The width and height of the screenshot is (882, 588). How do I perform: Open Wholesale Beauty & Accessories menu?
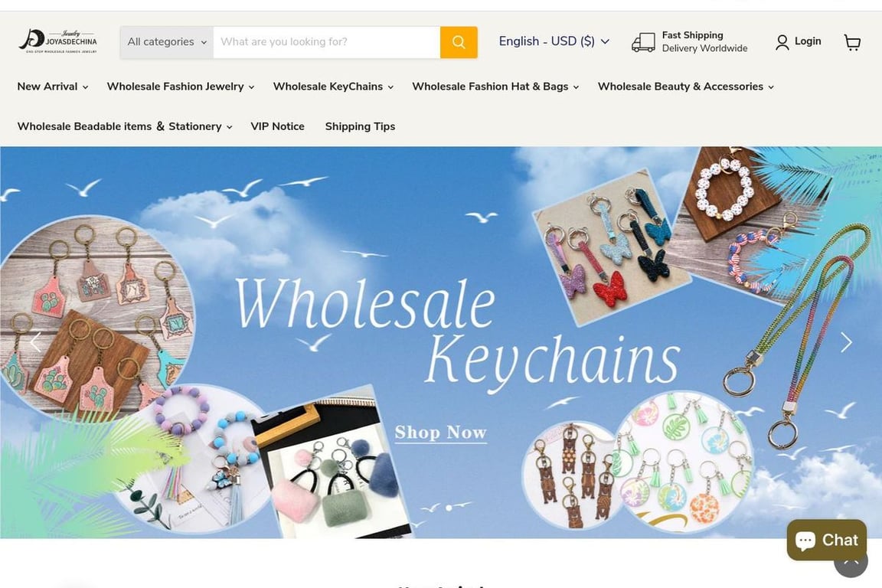686,87
